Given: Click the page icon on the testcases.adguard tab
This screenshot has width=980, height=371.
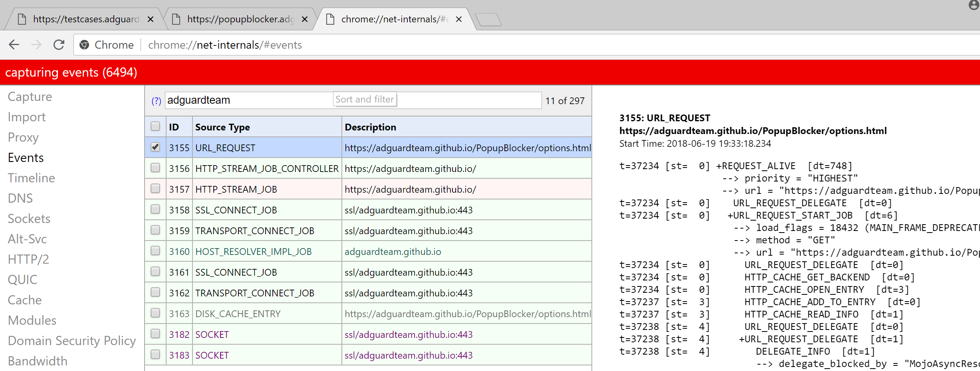Looking at the screenshot, I should pyautogui.click(x=22, y=19).
